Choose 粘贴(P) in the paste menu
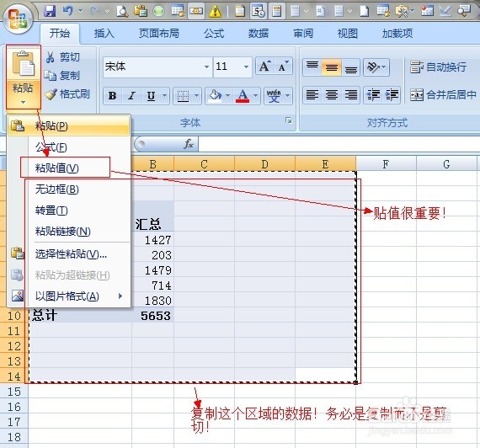 (68, 125)
